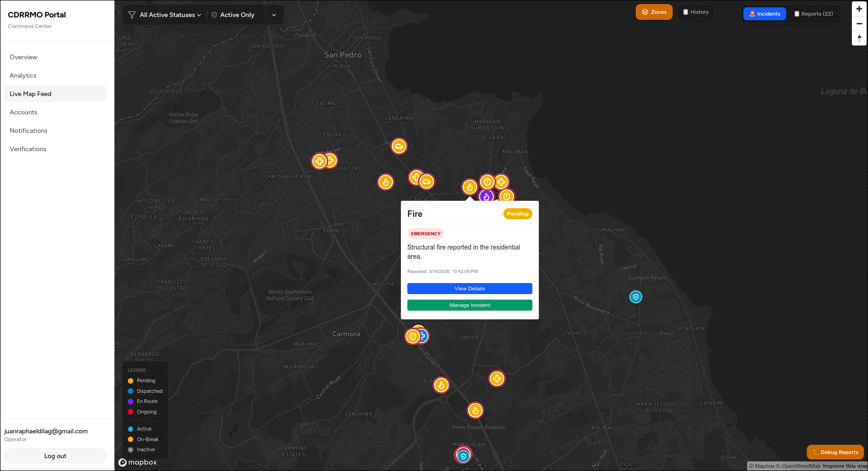Select blue responder shield marker near Southpick Resort
The image size is (868, 471).
click(x=636, y=297)
